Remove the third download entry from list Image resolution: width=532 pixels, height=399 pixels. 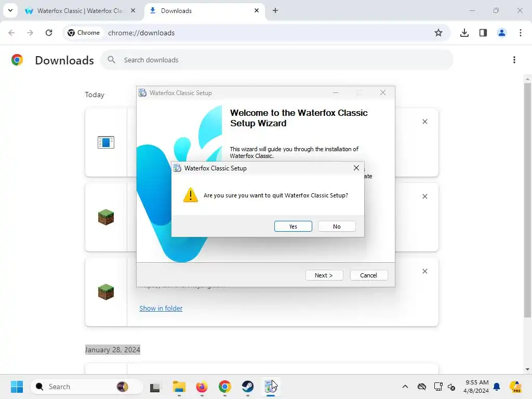coord(425,271)
